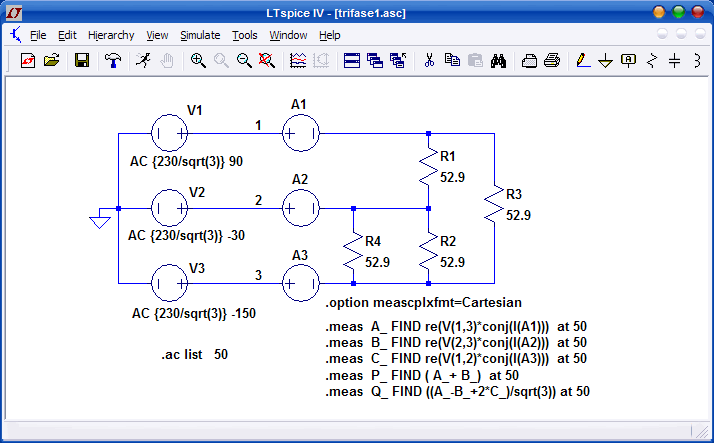714x443 pixels.
Task: Click the .ac list 50 directive text
Action: [x=194, y=355]
